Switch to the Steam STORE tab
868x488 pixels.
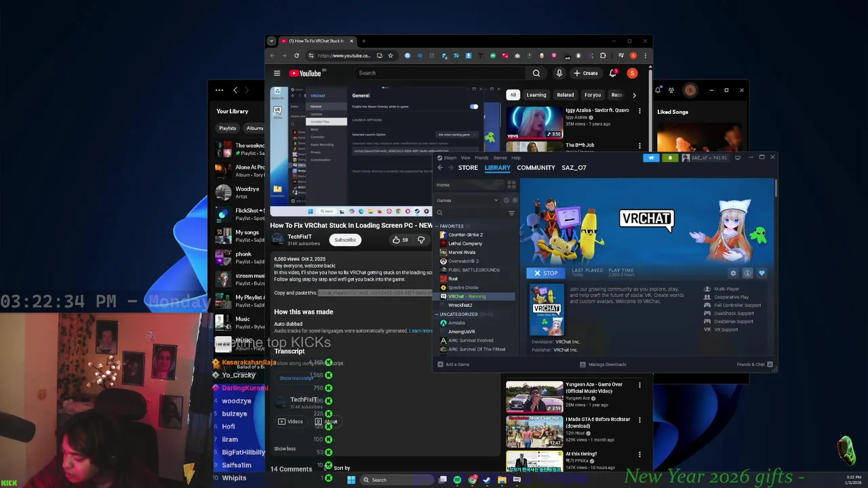(x=468, y=167)
